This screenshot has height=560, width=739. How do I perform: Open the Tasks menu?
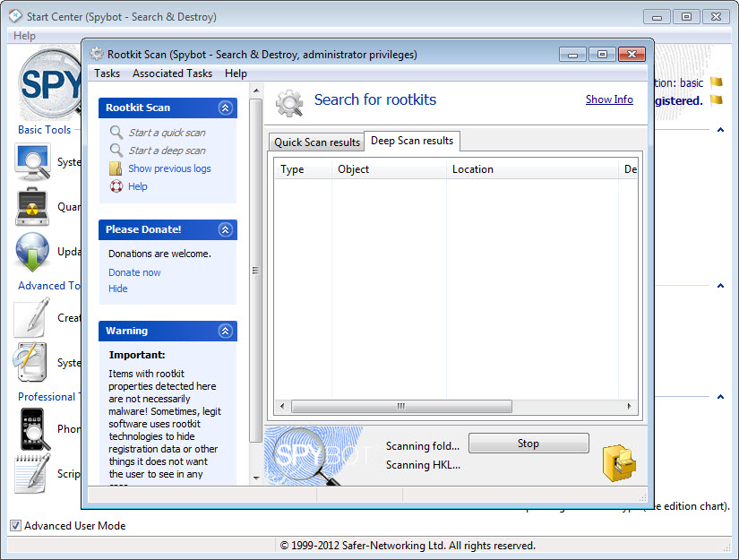click(107, 73)
